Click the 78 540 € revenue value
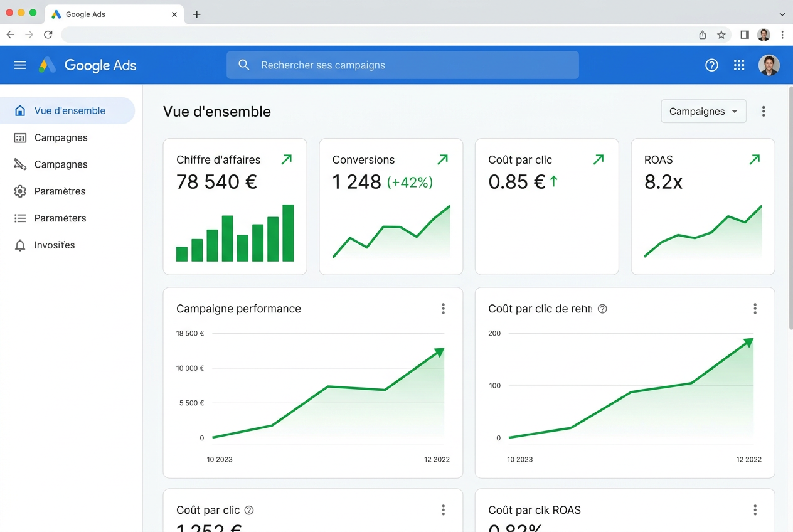 (217, 182)
